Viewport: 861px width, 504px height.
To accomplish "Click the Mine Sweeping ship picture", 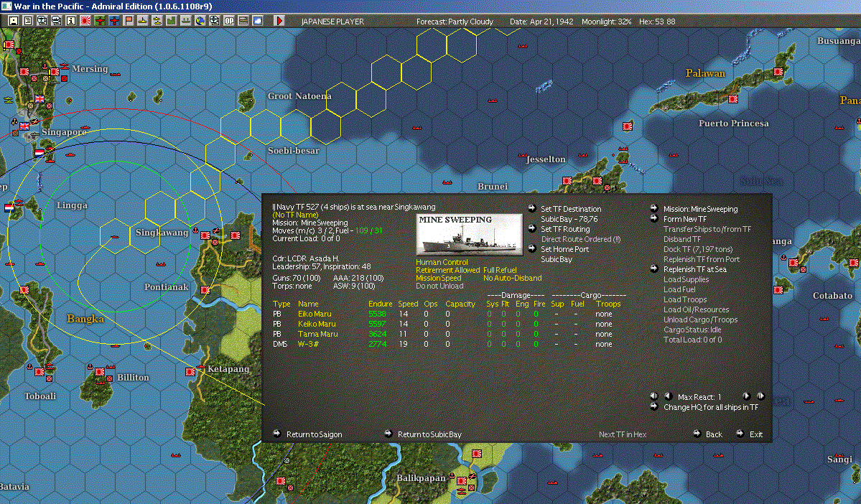I will (x=470, y=235).
